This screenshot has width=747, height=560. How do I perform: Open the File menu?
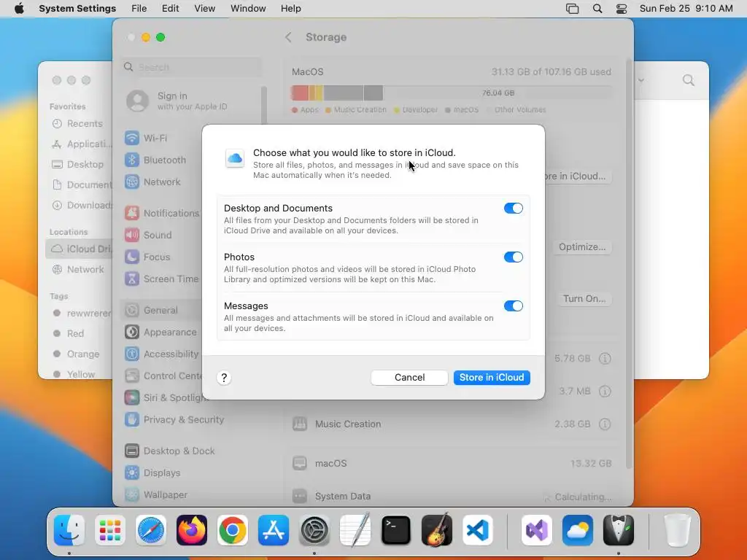click(x=139, y=9)
